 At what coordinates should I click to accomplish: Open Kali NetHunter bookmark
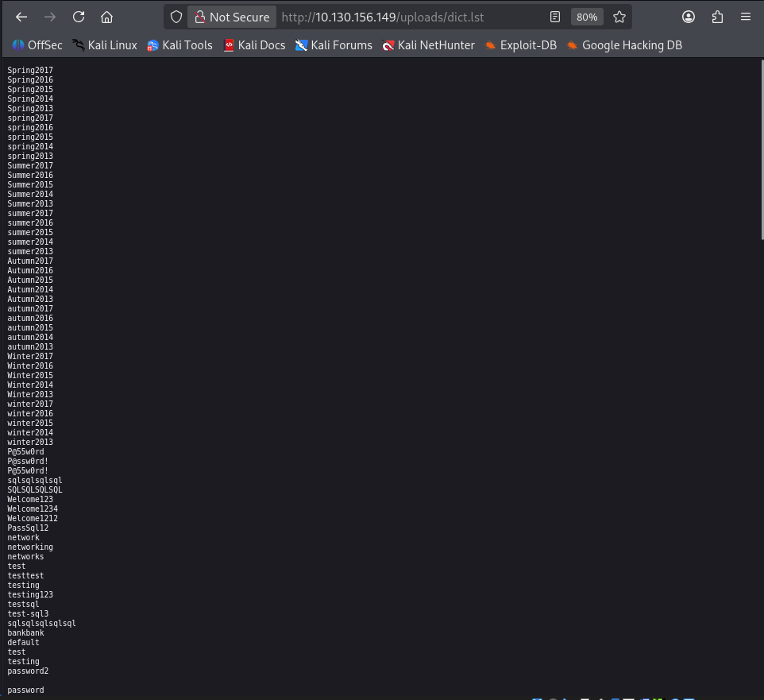tap(428, 45)
